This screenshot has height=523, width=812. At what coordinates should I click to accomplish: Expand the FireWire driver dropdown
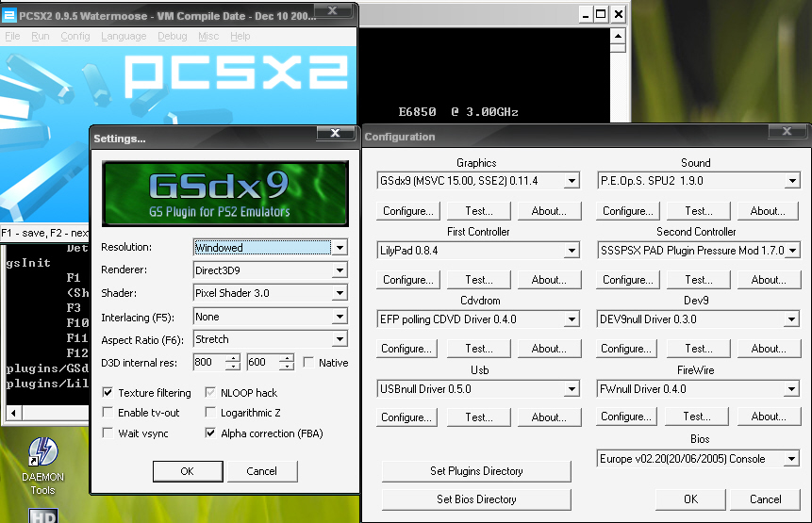pyautogui.click(x=791, y=389)
